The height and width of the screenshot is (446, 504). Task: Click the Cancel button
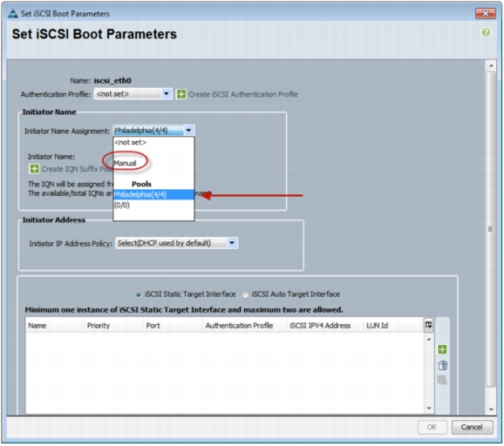coord(472,427)
